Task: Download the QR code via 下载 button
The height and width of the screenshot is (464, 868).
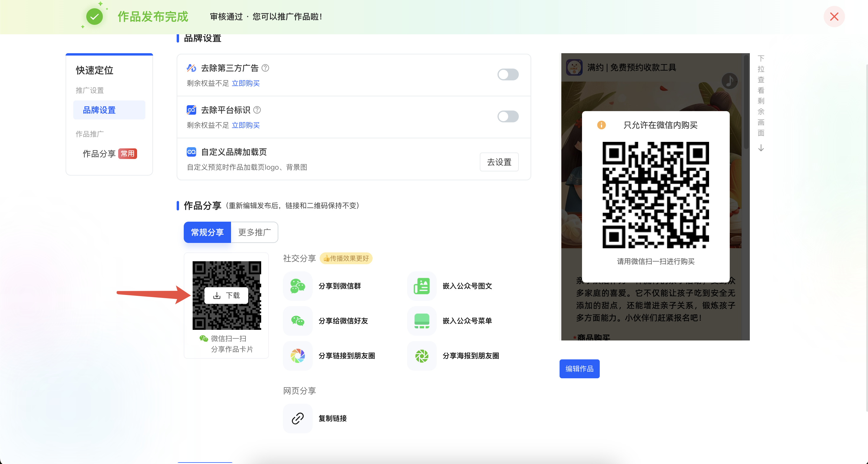Action: pyautogui.click(x=226, y=296)
